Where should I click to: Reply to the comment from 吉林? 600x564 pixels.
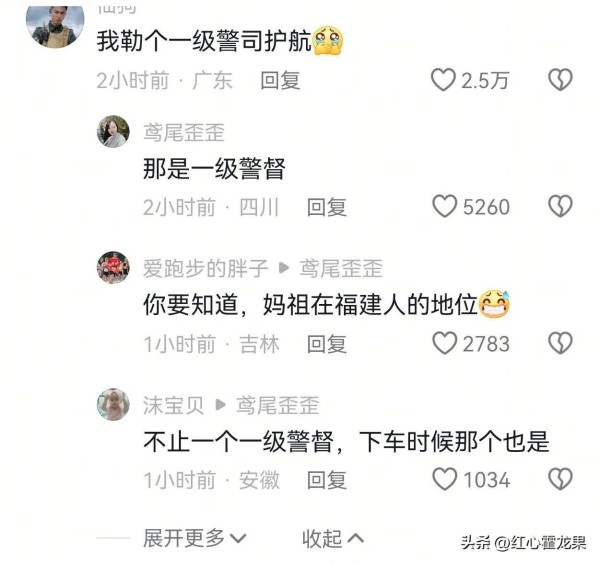pyautogui.click(x=327, y=344)
